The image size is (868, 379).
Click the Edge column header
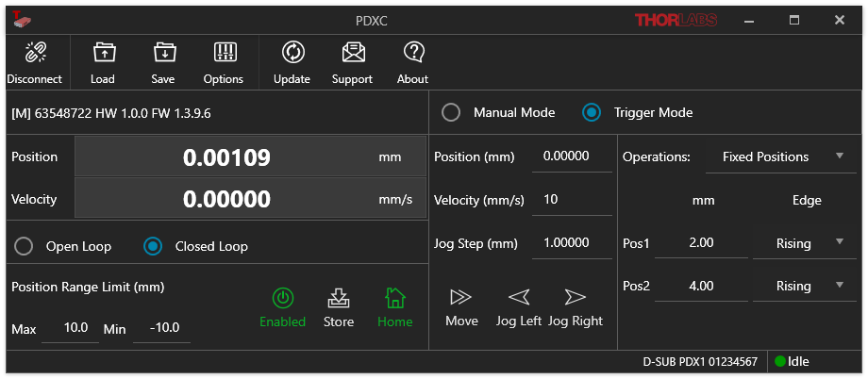pos(807,201)
